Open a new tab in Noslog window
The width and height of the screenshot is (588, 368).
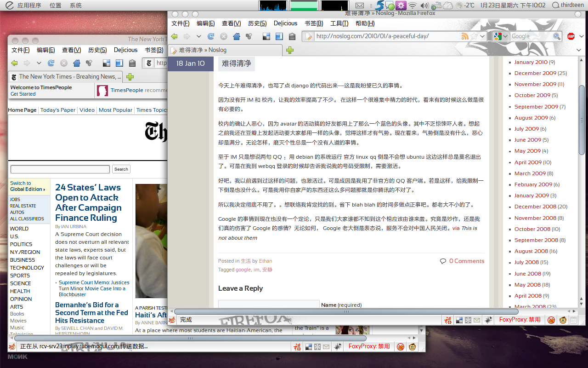point(290,50)
